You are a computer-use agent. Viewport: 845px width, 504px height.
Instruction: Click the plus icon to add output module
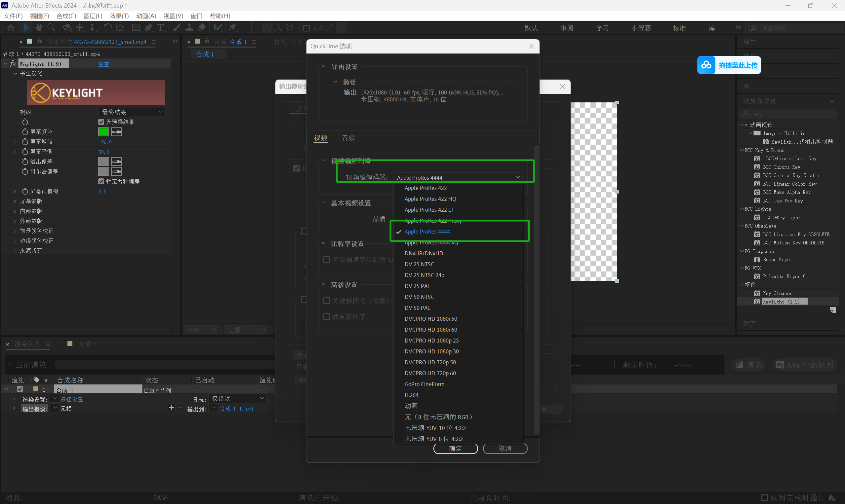[171, 408]
